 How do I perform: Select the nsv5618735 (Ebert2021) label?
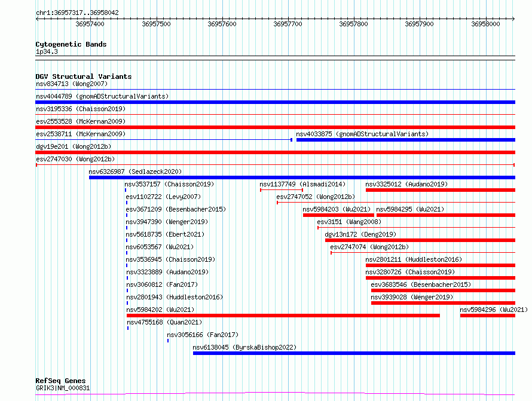pyautogui.click(x=165, y=234)
